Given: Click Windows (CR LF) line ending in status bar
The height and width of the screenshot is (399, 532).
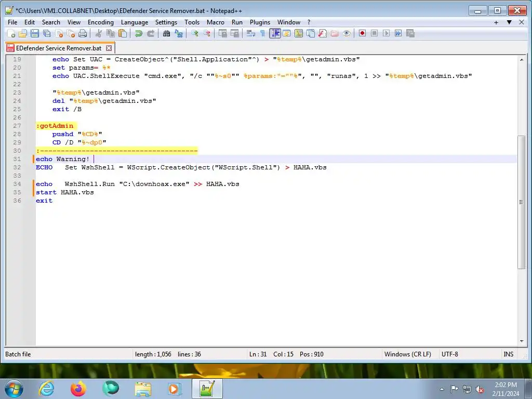Looking at the screenshot, I should click(407, 354).
